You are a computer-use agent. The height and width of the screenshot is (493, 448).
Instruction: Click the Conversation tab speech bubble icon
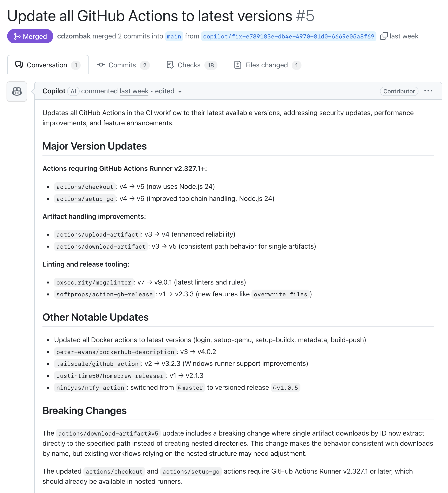tap(19, 65)
